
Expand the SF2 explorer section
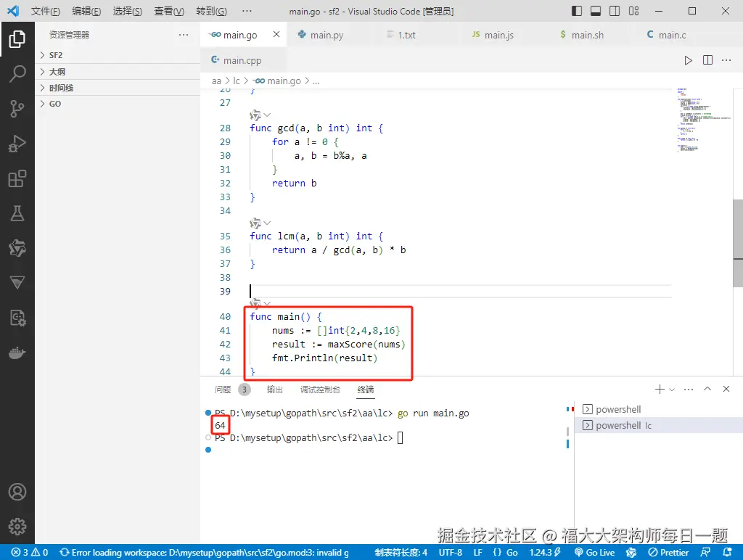(118, 55)
